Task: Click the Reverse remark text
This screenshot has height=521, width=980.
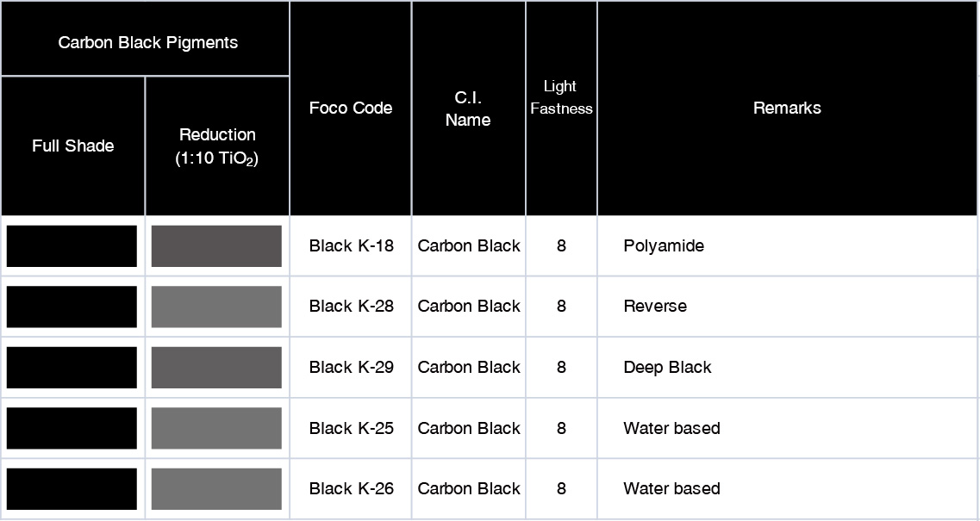Action: pyautogui.click(x=655, y=307)
